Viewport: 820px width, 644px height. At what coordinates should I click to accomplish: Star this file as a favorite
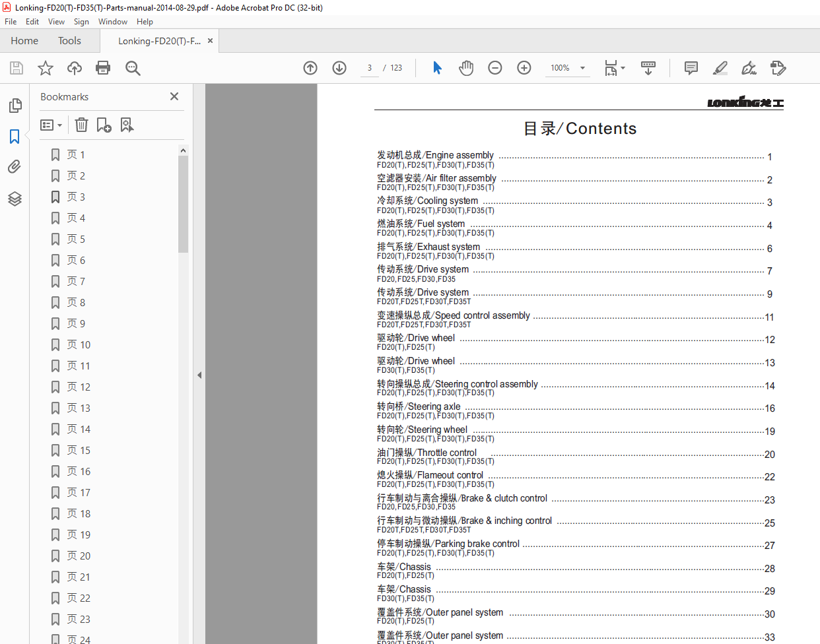[x=46, y=68]
